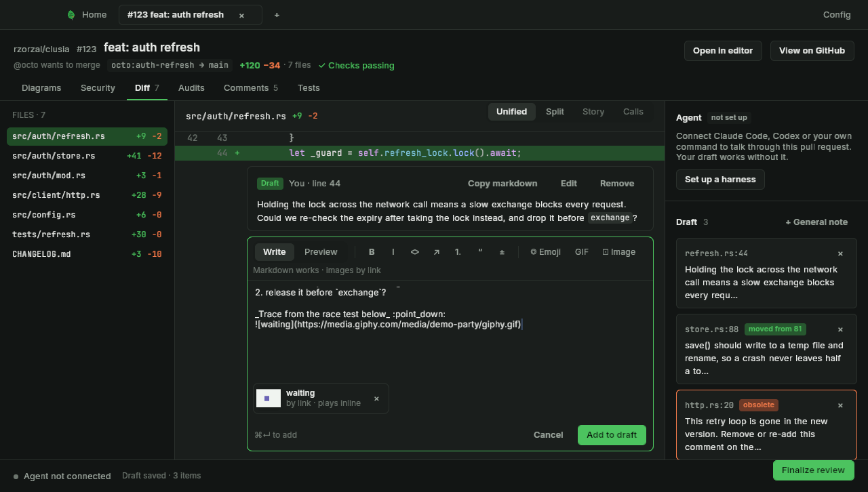Open a new tab with the plus icon
Image resolution: width=868 pixels, height=492 pixels.
click(x=277, y=15)
